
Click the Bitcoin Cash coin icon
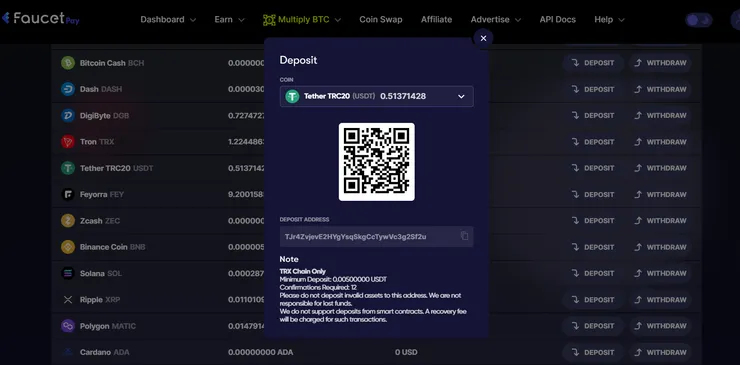click(x=68, y=63)
